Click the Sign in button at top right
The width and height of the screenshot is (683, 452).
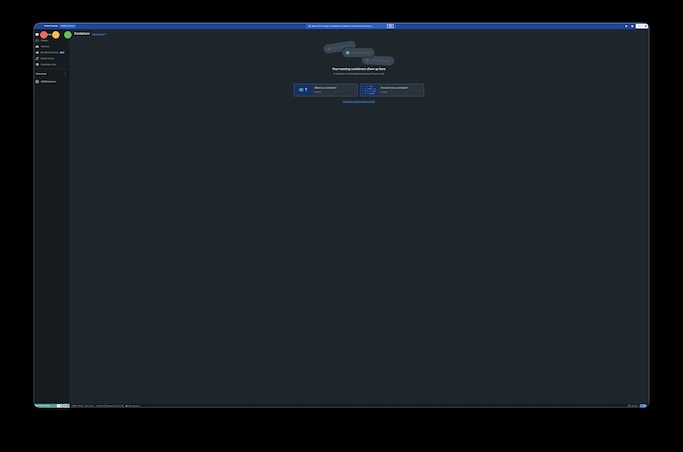tap(641, 26)
